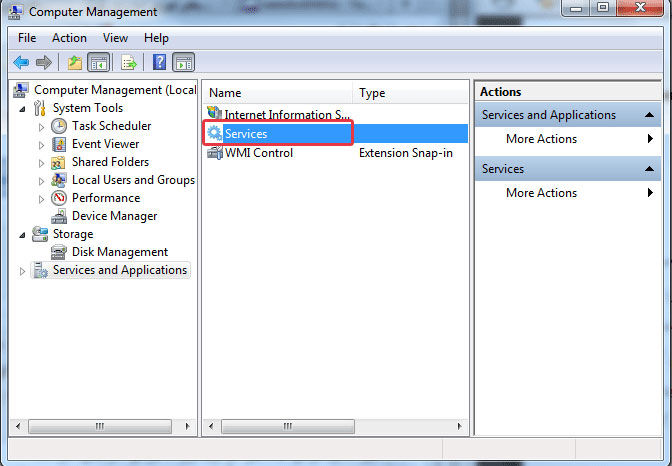Click center pane scroll left arrow
This screenshot has width=672, height=466.
coord(211,426)
